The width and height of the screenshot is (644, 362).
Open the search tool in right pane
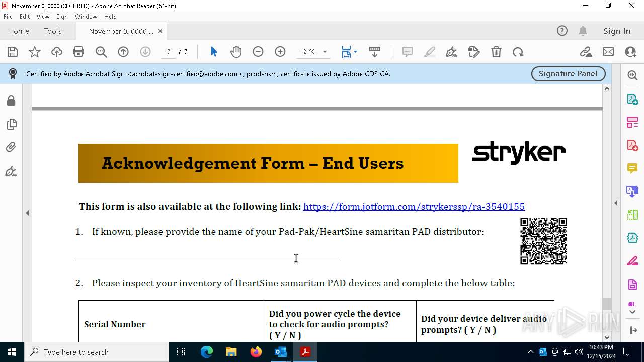[632, 75]
